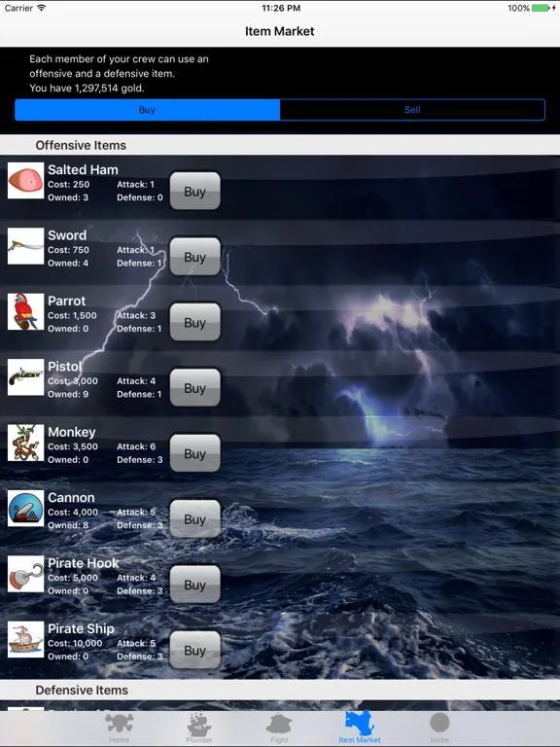Tap the Salted Ham item icon
560x747 pixels.
[25, 181]
